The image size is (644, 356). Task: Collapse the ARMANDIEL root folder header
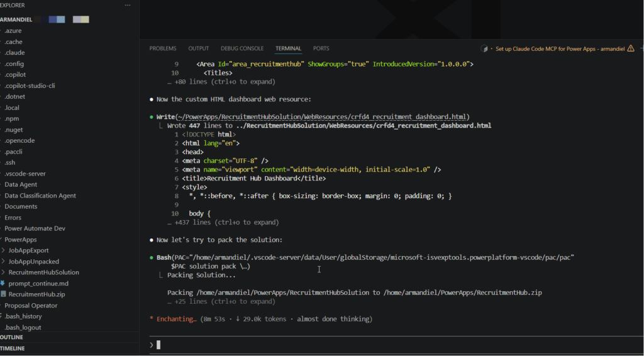coord(16,19)
